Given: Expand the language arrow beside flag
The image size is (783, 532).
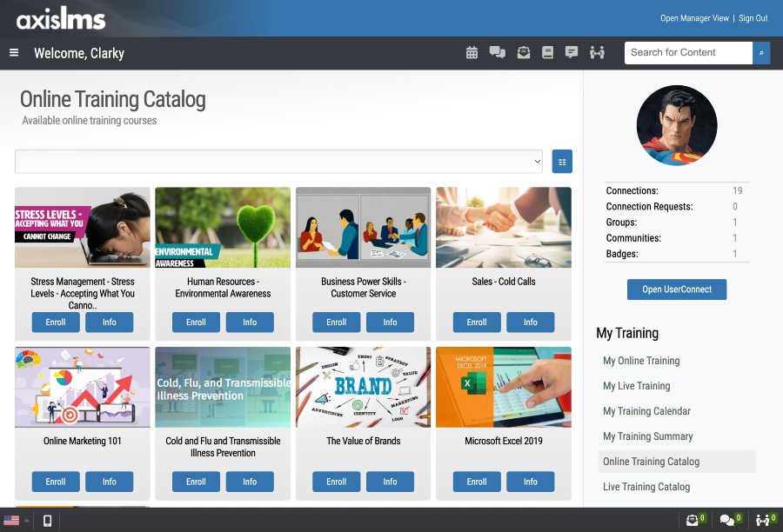Looking at the screenshot, I should (x=26, y=521).
